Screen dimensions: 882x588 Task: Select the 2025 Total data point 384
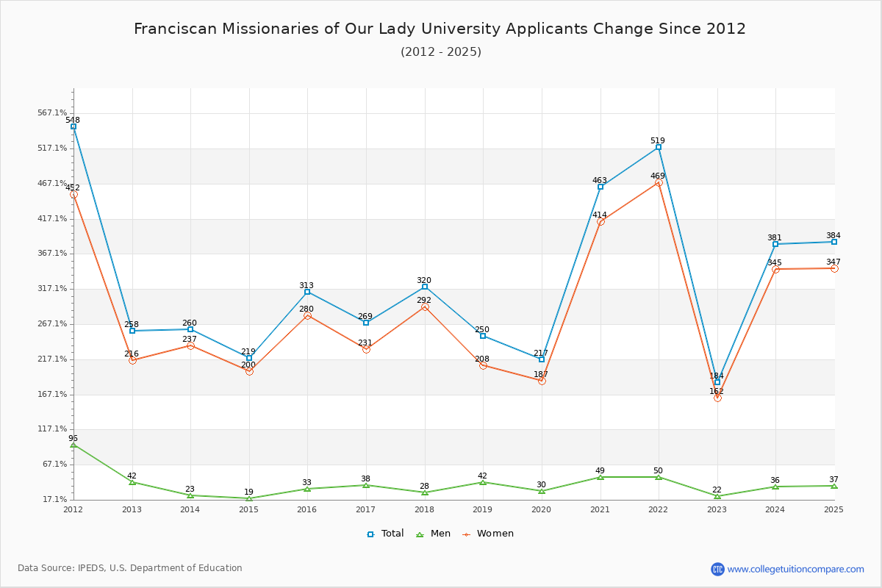834,242
